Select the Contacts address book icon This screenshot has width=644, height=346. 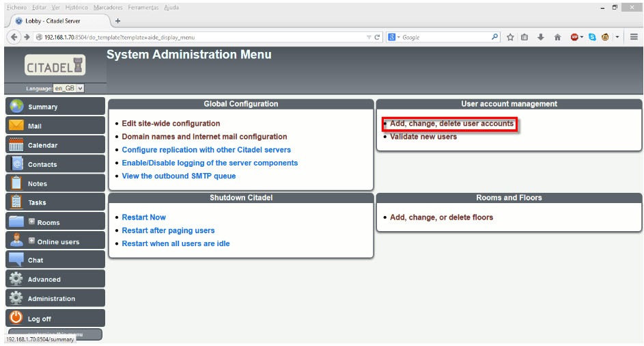16,164
